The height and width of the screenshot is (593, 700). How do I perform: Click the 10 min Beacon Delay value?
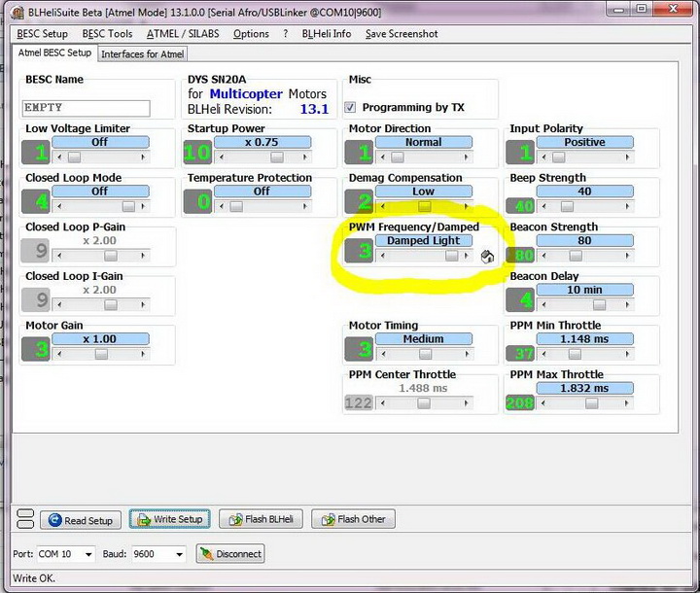(584, 290)
